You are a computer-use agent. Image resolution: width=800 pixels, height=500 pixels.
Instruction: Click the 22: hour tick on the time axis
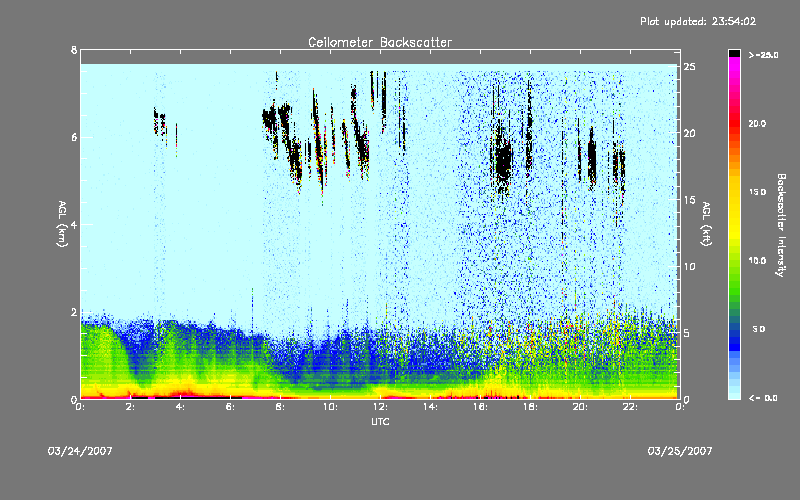630,407
